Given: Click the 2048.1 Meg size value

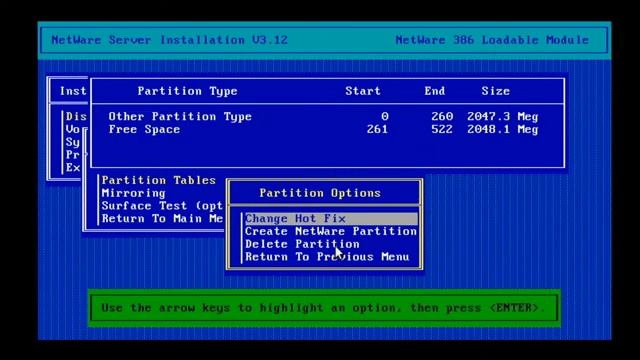Looking at the screenshot, I should point(503,129).
